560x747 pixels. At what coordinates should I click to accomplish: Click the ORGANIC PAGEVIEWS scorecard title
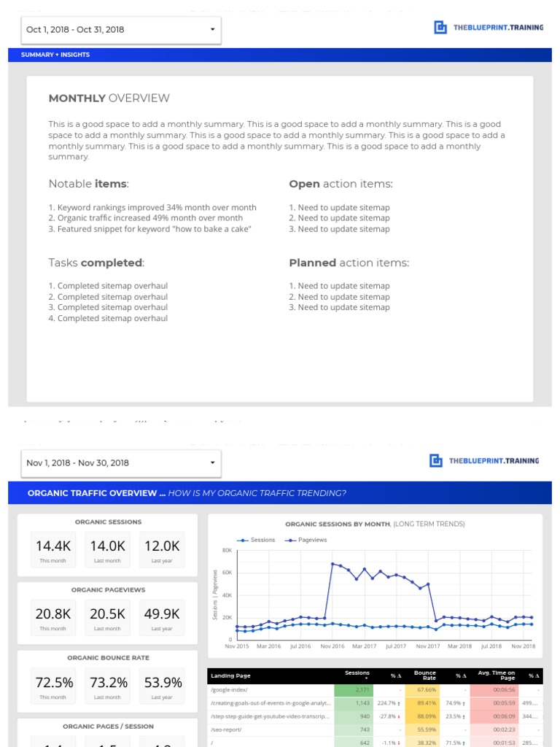[x=108, y=589]
